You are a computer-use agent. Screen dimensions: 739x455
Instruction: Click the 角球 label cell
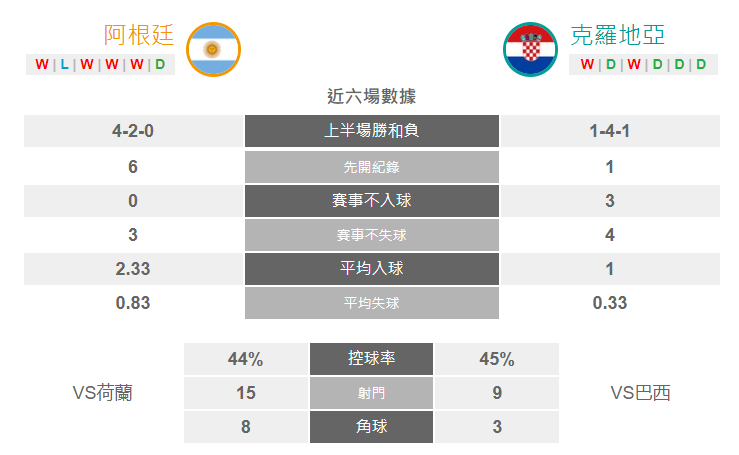tap(371, 427)
